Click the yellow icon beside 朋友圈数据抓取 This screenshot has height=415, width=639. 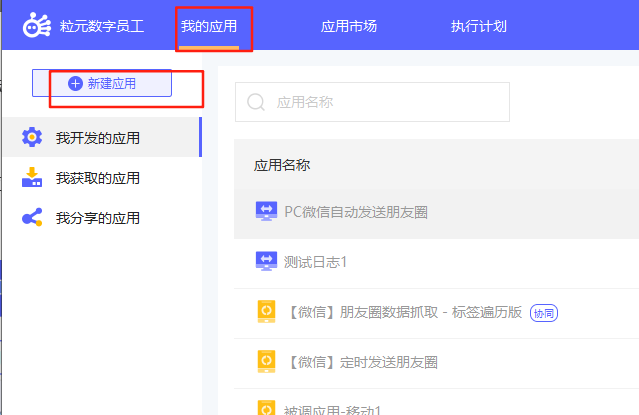(x=267, y=312)
